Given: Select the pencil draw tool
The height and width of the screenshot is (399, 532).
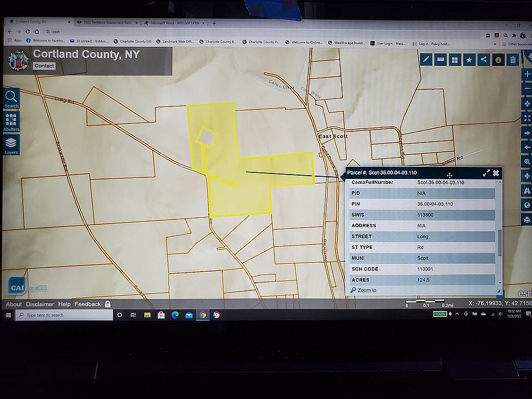Looking at the screenshot, I should 426,60.
